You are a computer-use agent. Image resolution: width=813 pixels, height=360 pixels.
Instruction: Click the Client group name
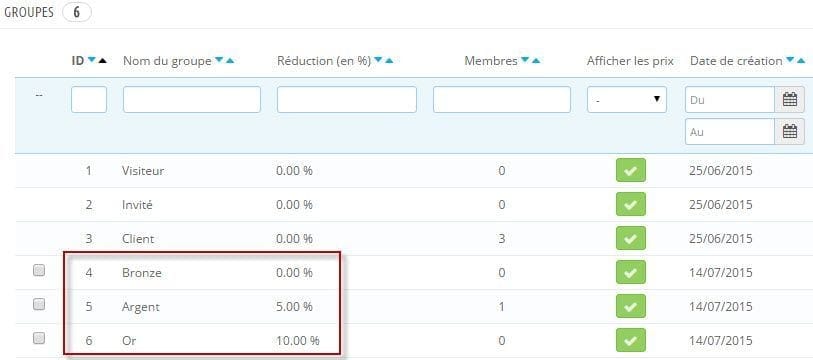138,239
